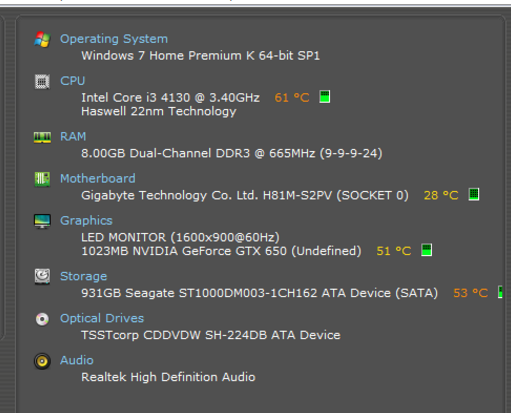Open the RAM section heading
The image size is (511, 413).
(73, 137)
